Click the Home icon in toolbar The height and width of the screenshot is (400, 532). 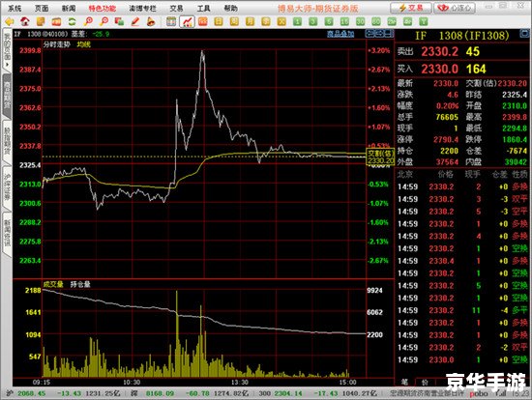click(x=25, y=21)
